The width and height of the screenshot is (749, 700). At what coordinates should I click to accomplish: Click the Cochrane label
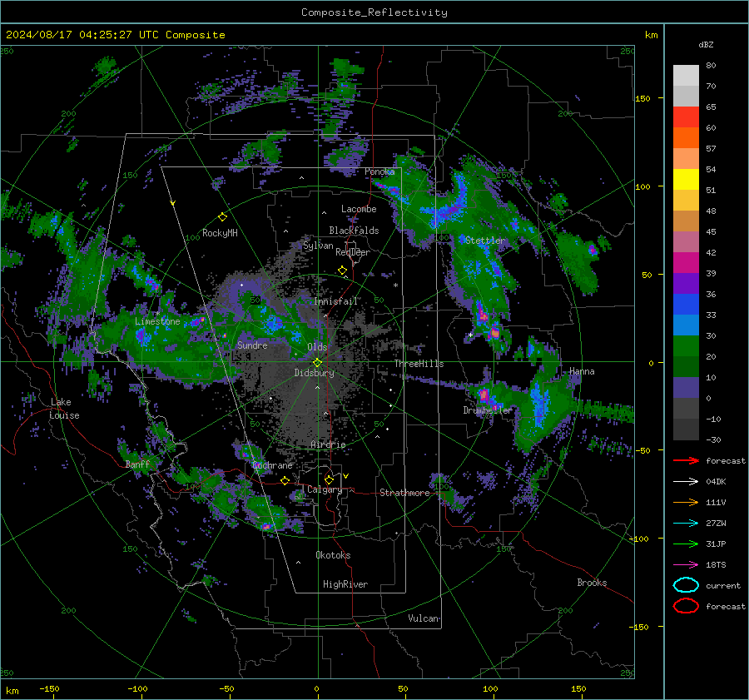[x=272, y=465]
